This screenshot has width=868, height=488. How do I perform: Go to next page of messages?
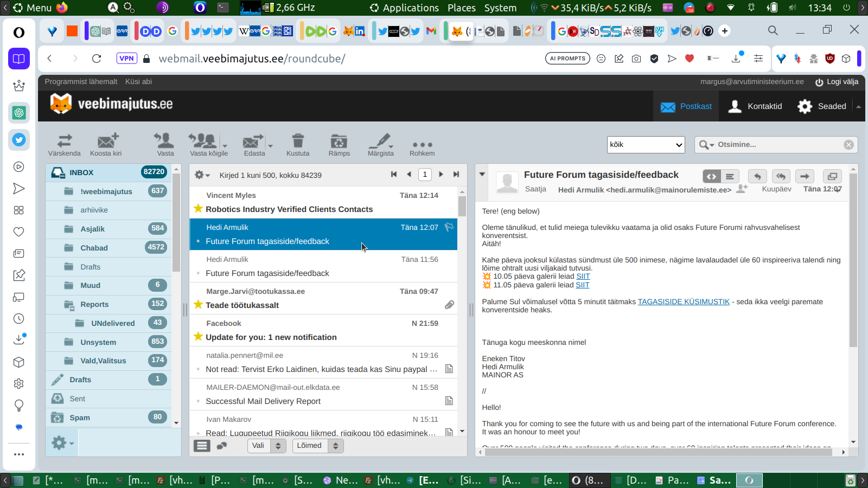pos(441,174)
